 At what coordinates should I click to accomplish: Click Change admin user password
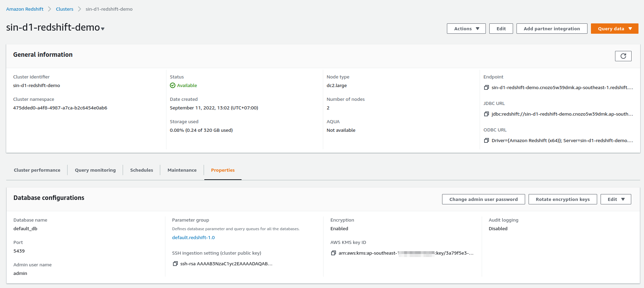483,199
